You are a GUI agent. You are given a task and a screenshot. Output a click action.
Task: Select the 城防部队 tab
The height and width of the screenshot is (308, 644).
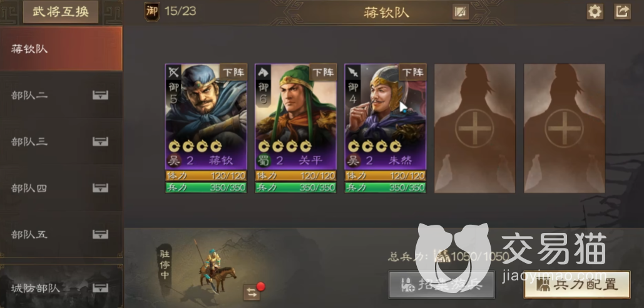click(61, 287)
